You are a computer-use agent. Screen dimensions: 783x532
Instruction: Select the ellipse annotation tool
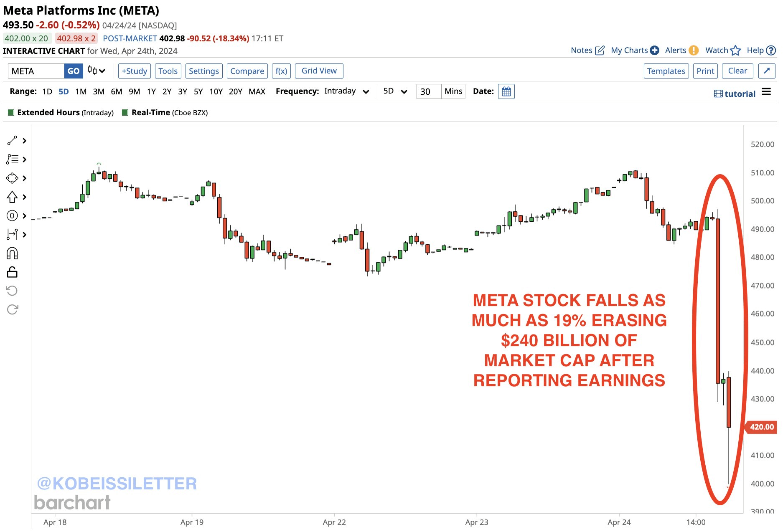(x=13, y=178)
